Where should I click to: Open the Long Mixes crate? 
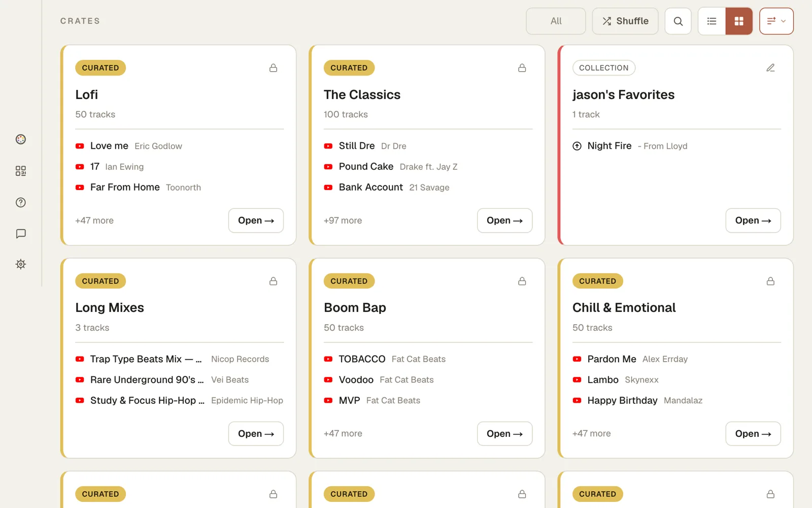pos(256,434)
